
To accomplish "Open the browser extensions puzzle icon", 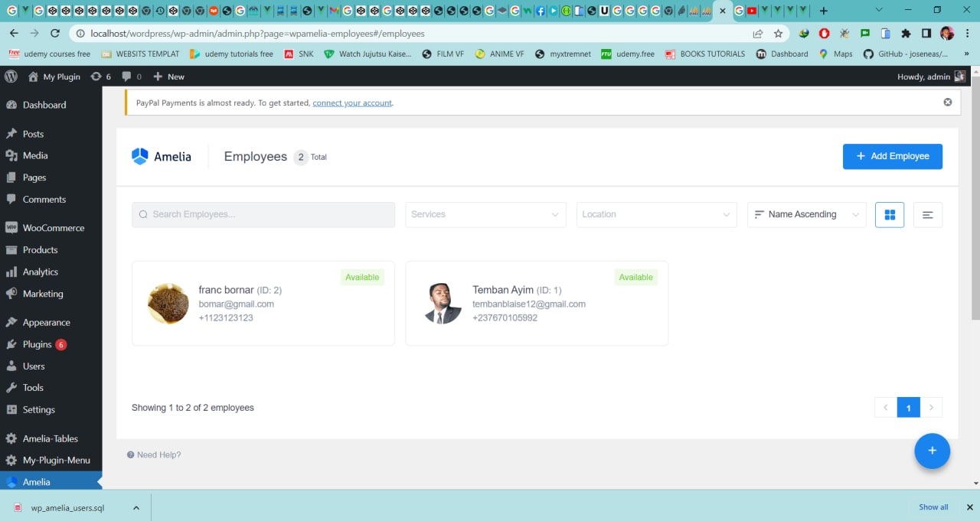I will point(906,34).
